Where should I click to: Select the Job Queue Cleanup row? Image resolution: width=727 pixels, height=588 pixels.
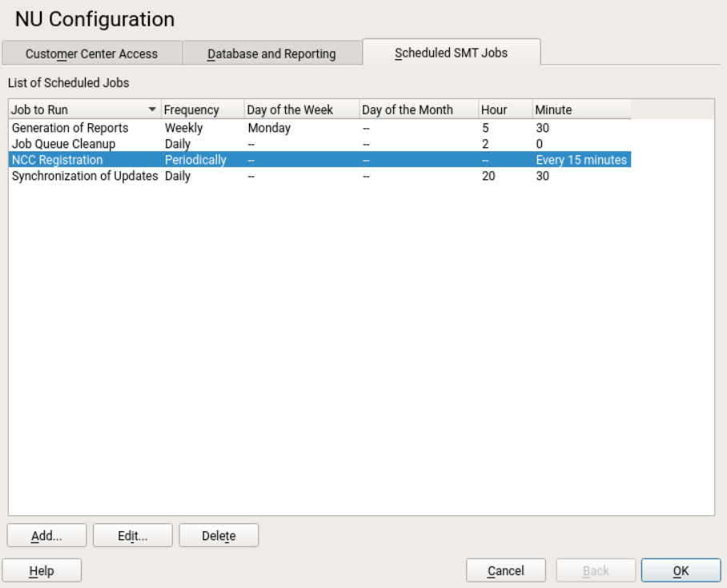(64, 144)
